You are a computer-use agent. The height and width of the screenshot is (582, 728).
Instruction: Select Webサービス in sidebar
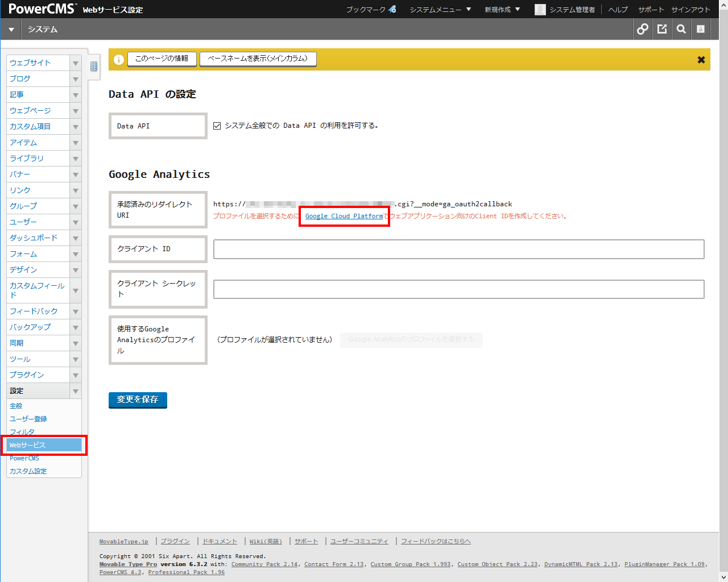pyautogui.click(x=44, y=445)
